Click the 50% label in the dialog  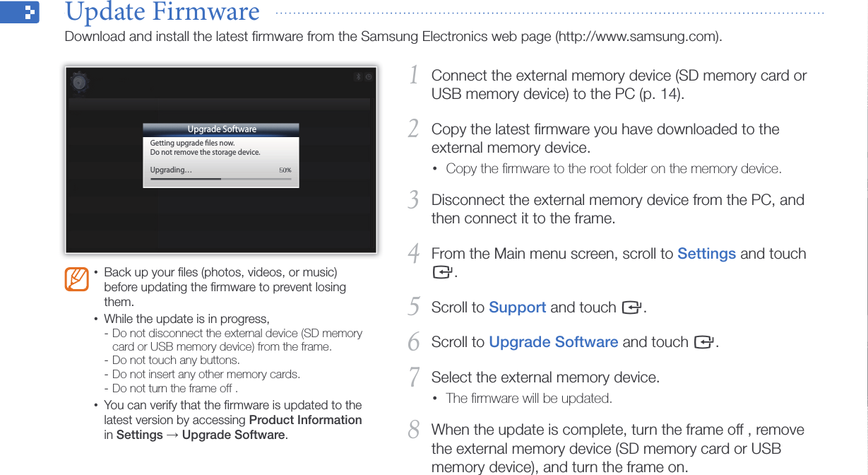pos(285,170)
